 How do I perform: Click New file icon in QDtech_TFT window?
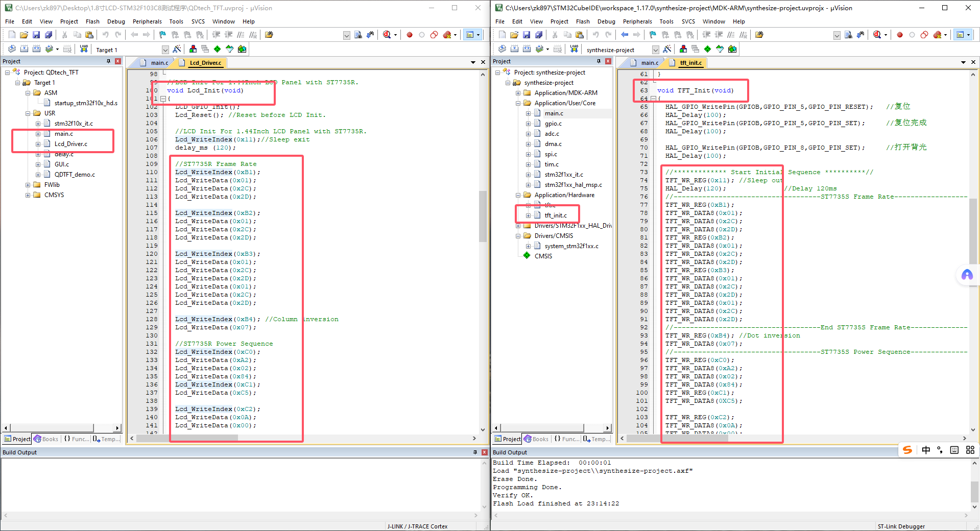click(x=12, y=35)
